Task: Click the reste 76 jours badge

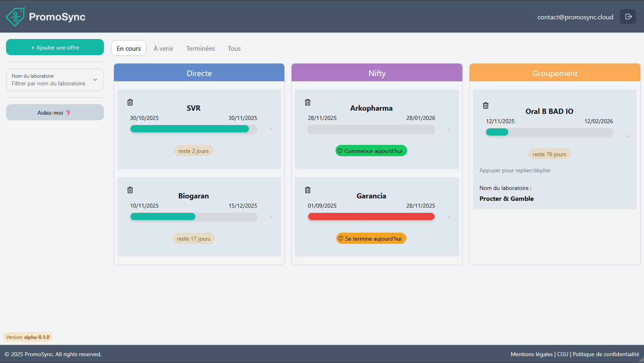Action: (x=549, y=154)
